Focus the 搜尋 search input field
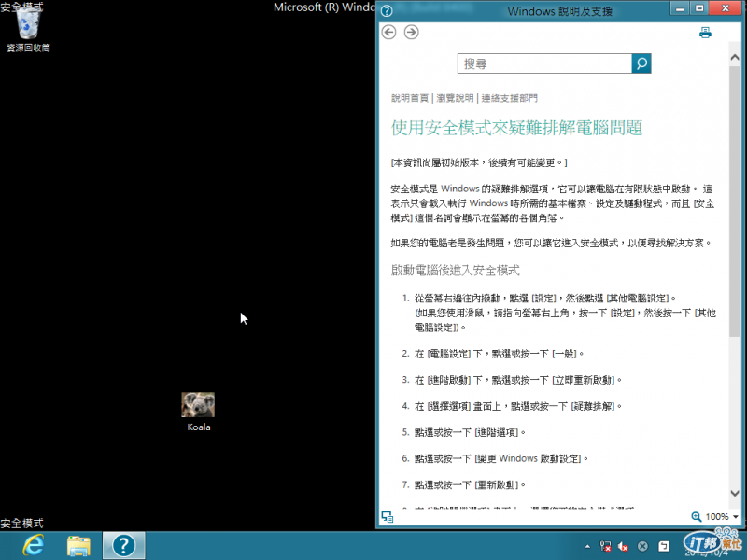 544,63
